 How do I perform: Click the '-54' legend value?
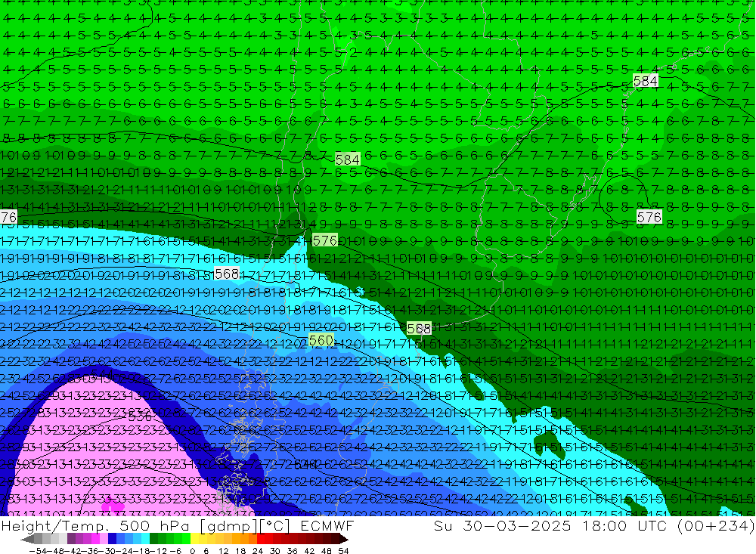point(38,551)
